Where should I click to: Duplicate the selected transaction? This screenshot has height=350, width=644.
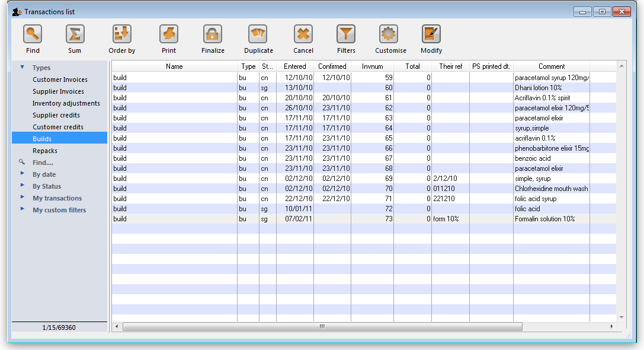258,34
